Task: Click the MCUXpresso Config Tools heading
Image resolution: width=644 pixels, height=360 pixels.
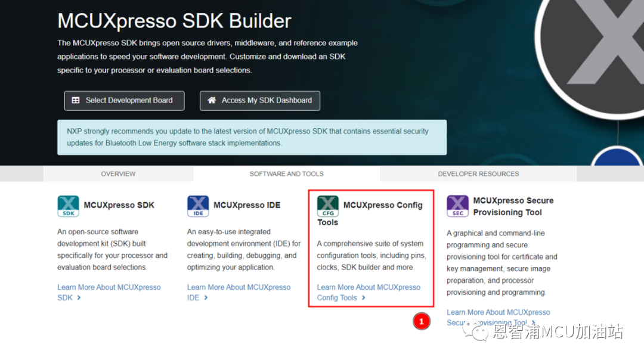Action: [x=370, y=213]
